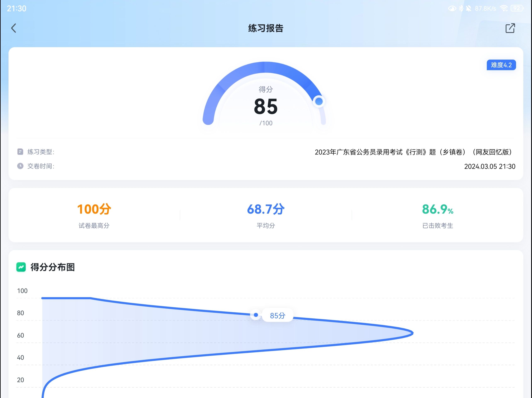Tap the Bluetooth status icon
The image size is (532, 398).
461,8
